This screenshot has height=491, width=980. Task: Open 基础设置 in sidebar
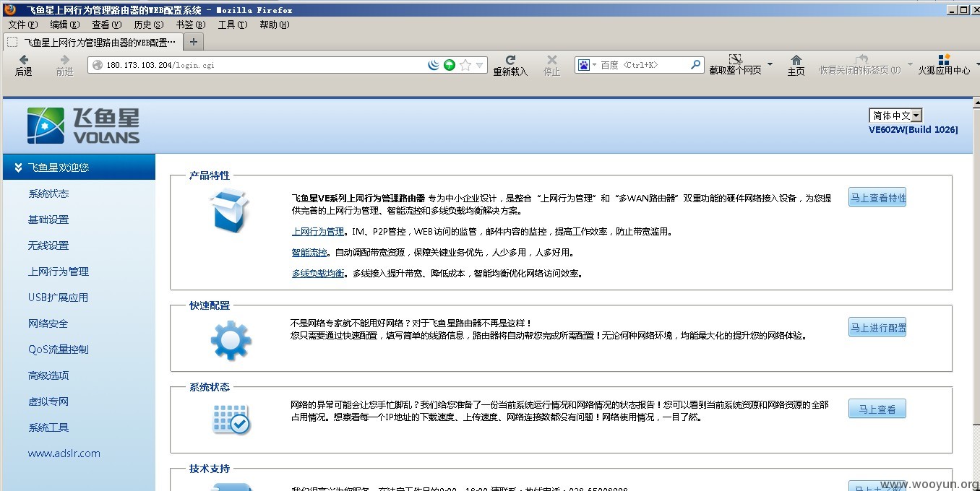(48, 220)
